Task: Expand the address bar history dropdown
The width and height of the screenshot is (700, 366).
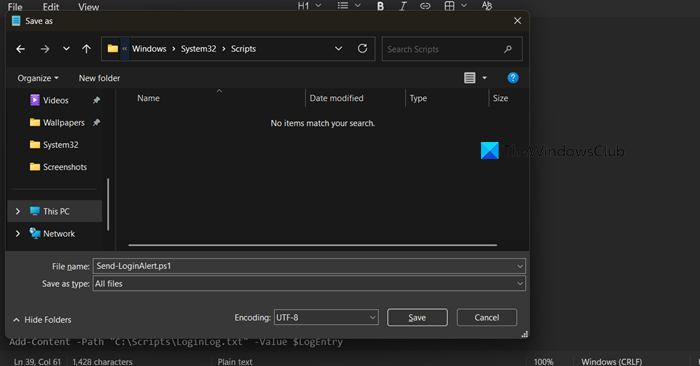Action: 338,49
